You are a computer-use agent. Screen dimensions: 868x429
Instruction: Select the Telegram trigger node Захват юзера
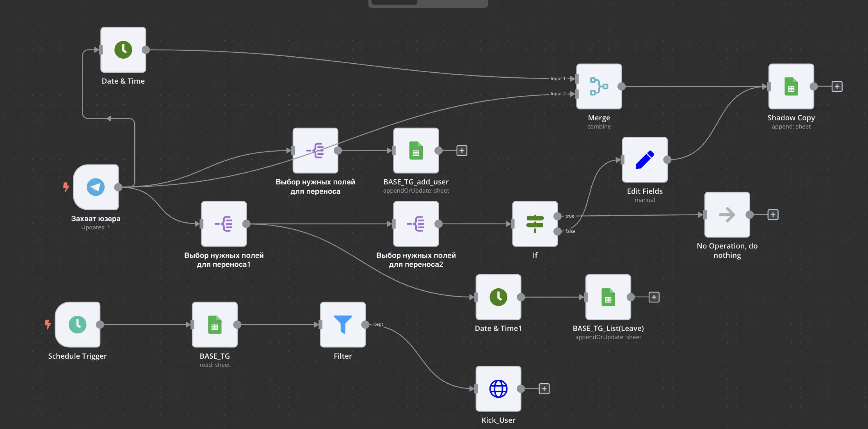point(96,187)
